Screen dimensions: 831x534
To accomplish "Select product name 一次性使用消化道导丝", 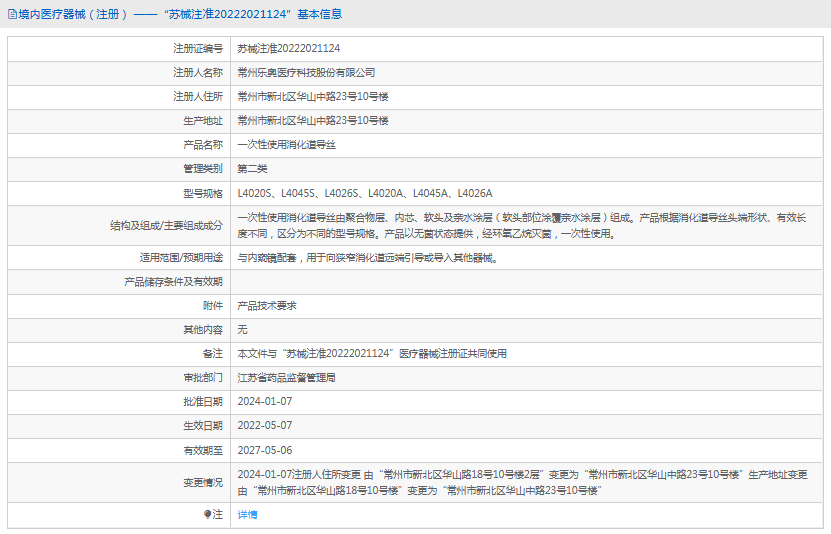I will (x=287, y=145).
